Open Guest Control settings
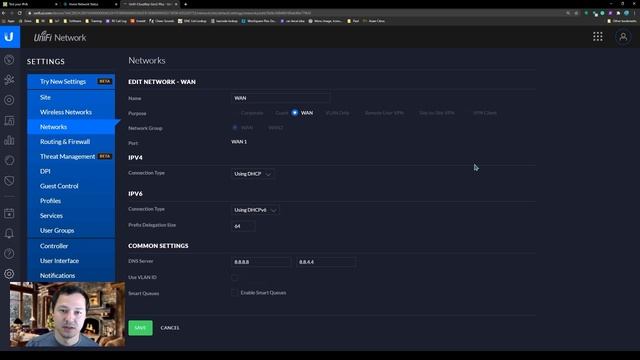 point(71,186)
